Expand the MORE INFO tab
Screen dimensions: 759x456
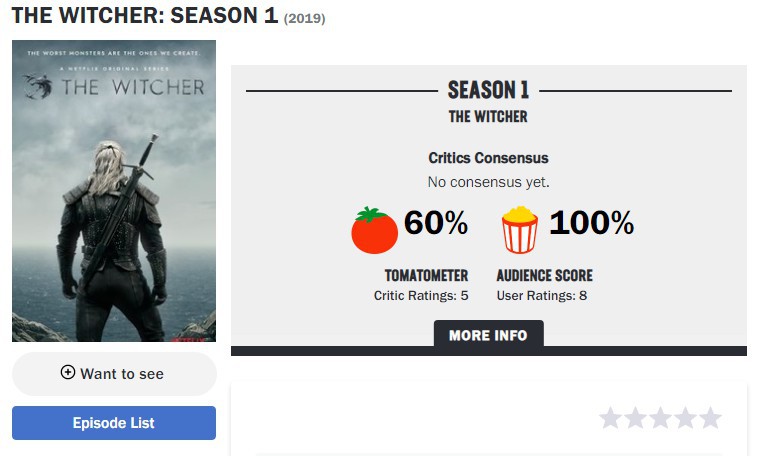(x=488, y=334)
